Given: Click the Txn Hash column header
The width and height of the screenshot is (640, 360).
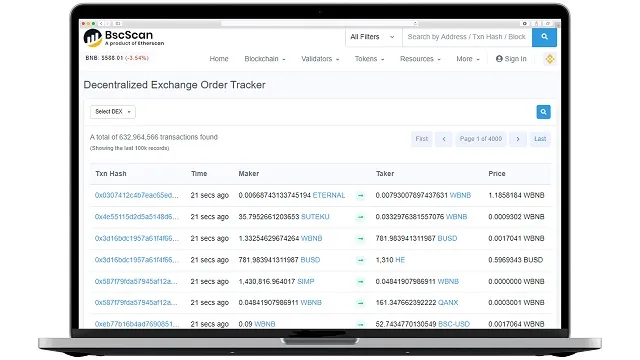Looking at the screenshot, I should tap(111, 174).
